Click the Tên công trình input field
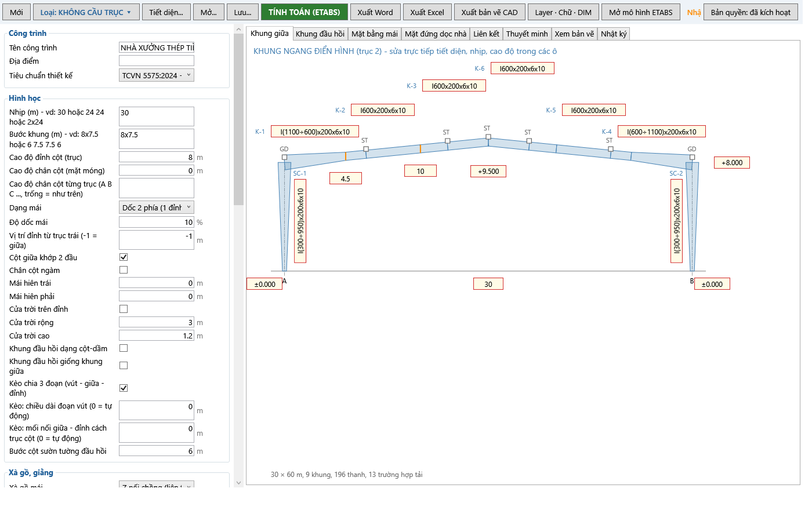Image resolution: width=812 pixels, height=510 pixels. 157,48
